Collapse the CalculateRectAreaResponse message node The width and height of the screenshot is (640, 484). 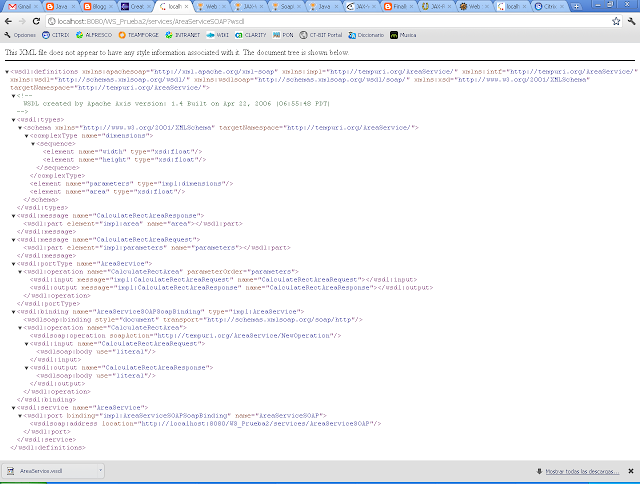point(13,216)
